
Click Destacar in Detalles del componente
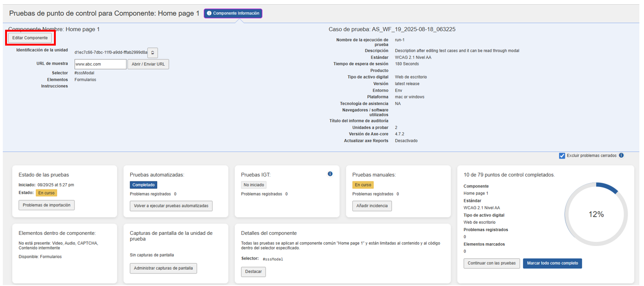(x=253, y=272)
